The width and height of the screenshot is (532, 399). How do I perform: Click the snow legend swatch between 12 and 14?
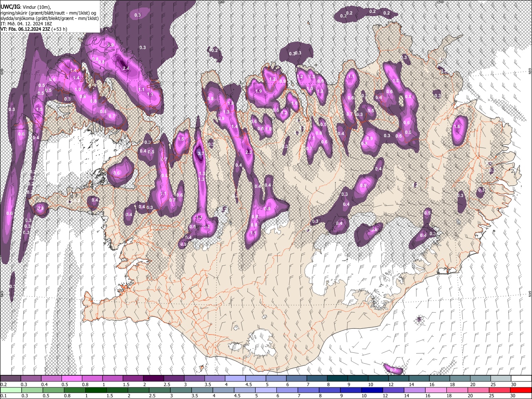click(x=399, y=379)
